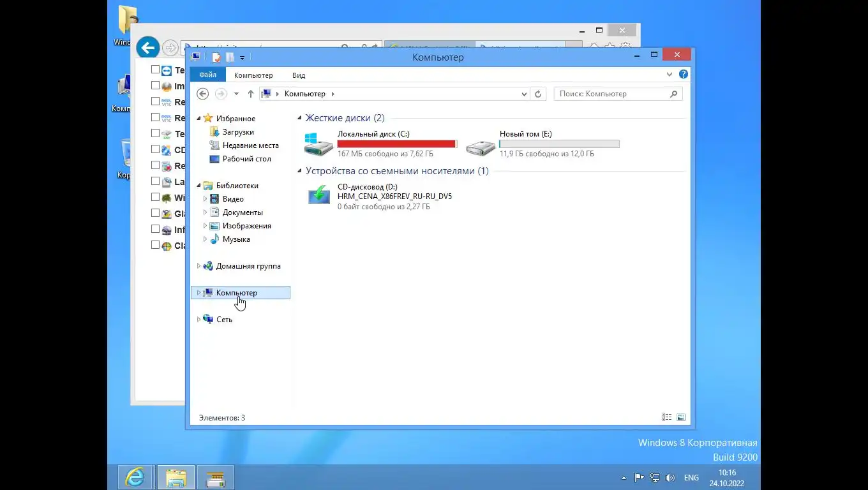
Task: Switch to Details view icon in status bar
Action: pos(667,417)
